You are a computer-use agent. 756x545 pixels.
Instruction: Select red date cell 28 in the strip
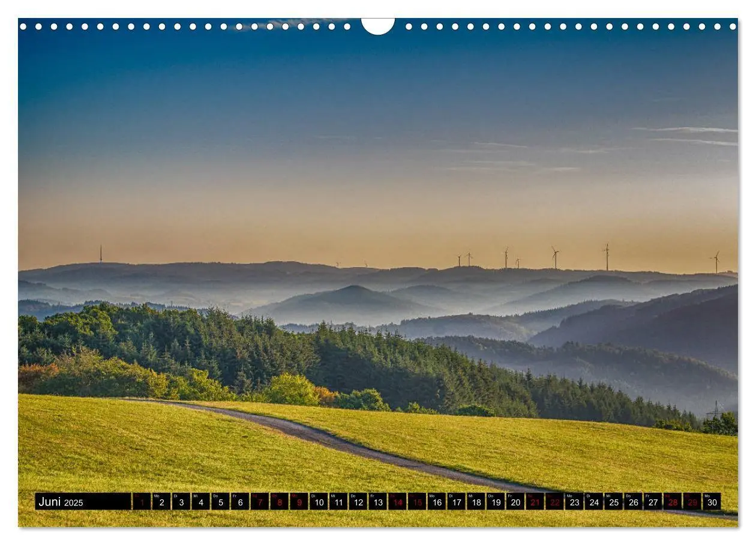point(672,502)
